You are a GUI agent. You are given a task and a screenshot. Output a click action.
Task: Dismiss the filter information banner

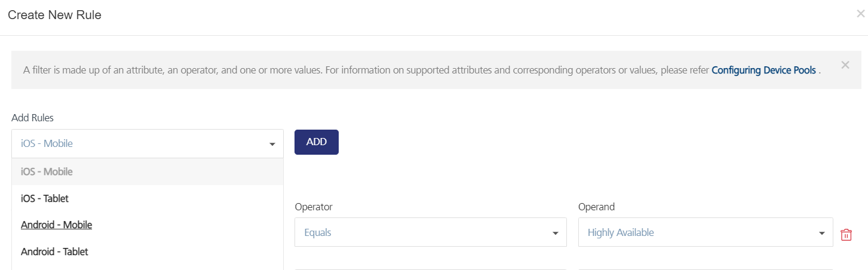845,65
